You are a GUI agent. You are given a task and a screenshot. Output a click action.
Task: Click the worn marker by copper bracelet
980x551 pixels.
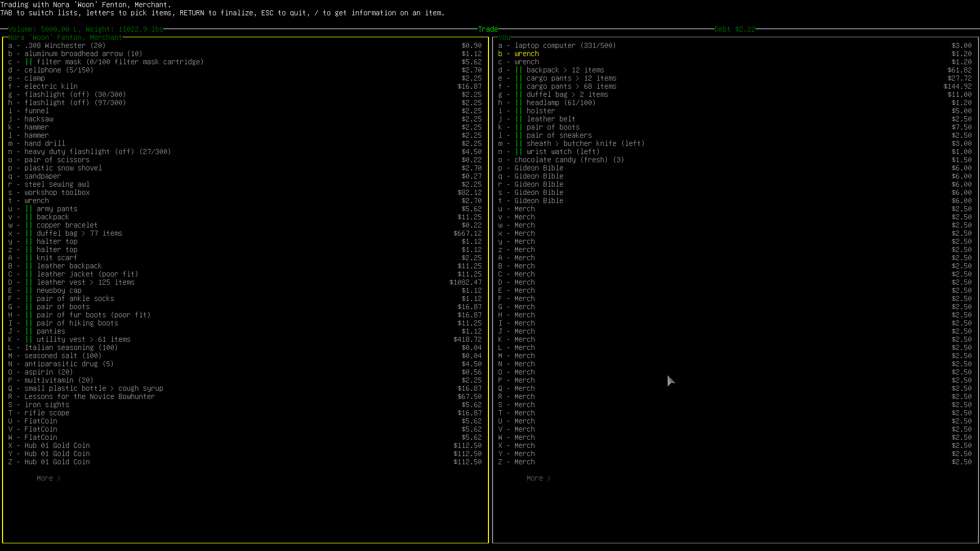(x=29, y=225)
